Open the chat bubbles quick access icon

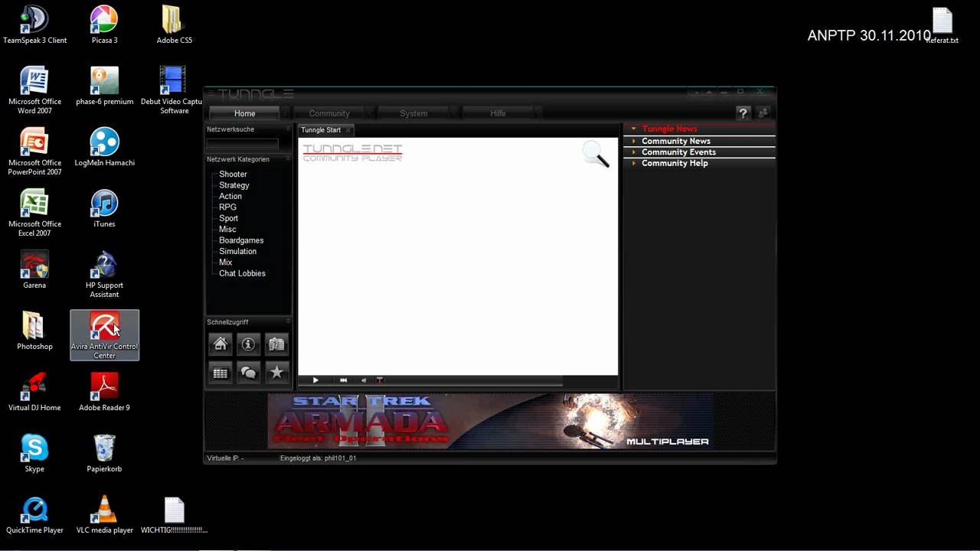[x=248, y=373]
